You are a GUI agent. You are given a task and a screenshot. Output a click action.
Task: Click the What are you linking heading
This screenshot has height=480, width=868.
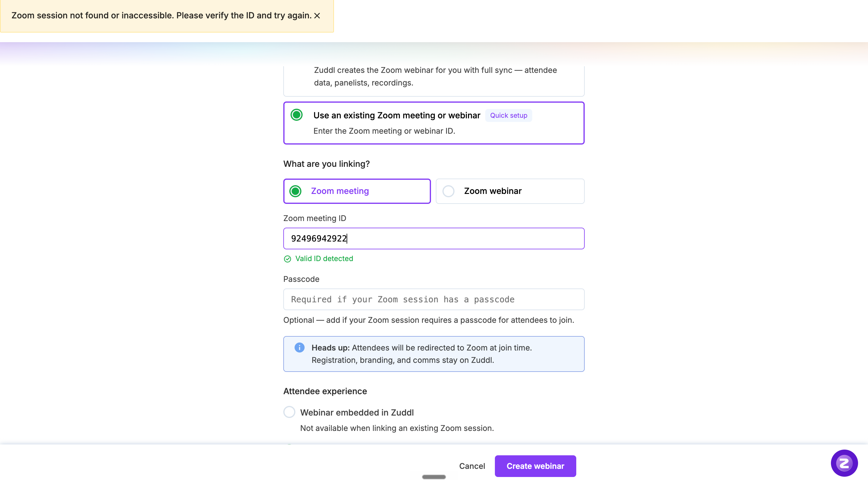tap(326, 164)
